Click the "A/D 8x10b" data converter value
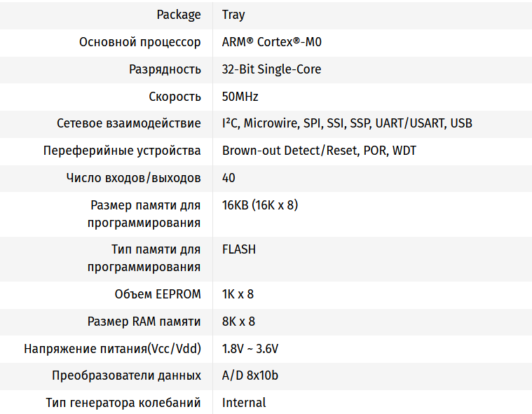 tap(250, 375)
